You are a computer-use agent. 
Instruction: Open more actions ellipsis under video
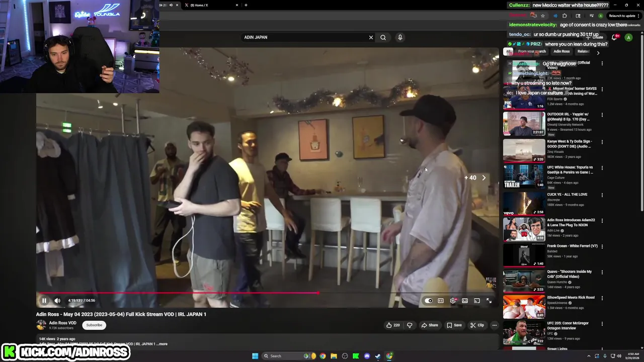coord(494,325)
